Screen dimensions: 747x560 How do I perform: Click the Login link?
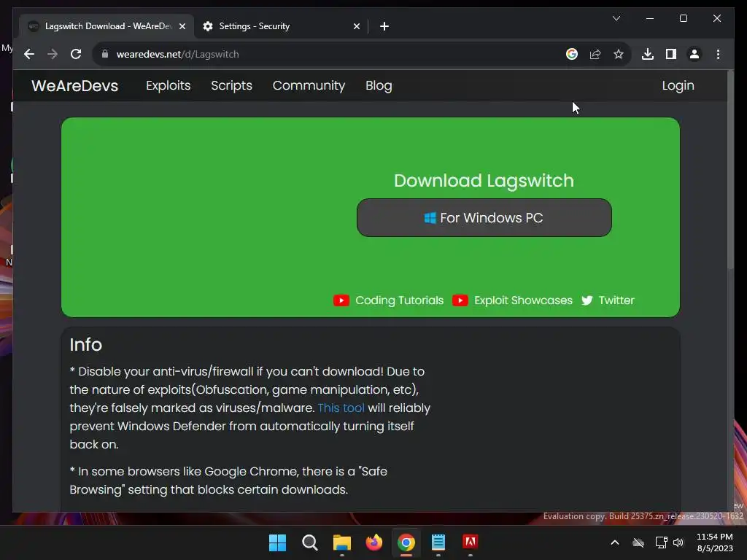coord(678,86)
